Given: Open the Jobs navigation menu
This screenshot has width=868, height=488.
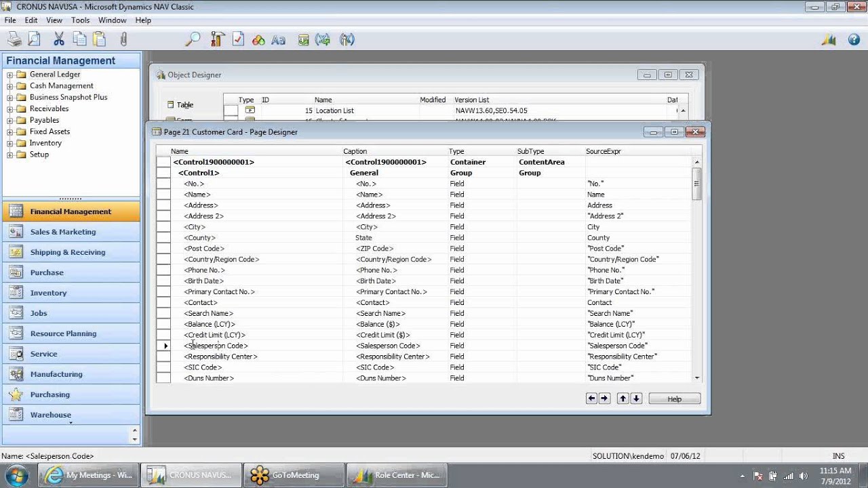Looking at the screenshot, I should click(71, 313).
